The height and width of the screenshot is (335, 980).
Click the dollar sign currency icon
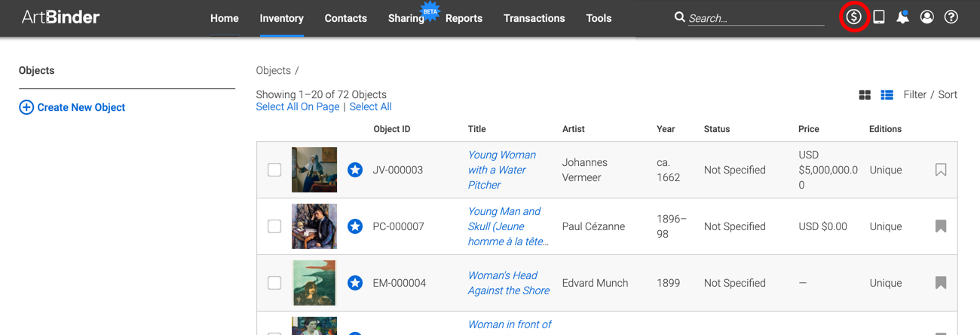853,17
